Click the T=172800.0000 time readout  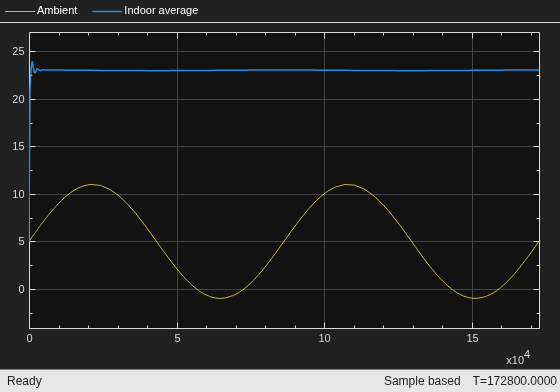click(x=514, y=381)
